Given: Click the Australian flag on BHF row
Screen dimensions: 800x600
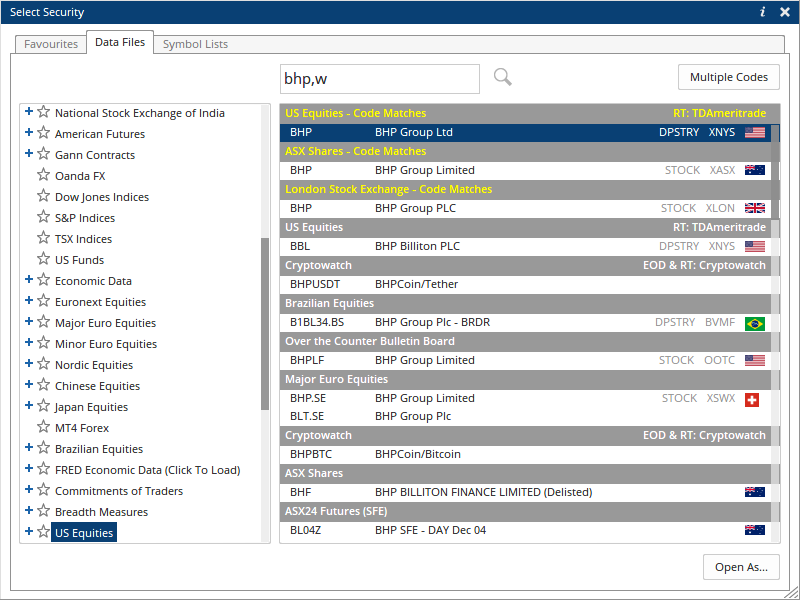Looking at the screenshot, I should pyautogui.click(x=755, y=492).
